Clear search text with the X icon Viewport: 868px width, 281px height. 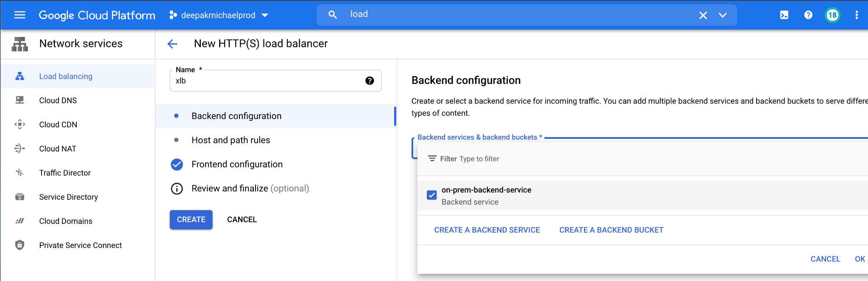[x=703, y=15]
